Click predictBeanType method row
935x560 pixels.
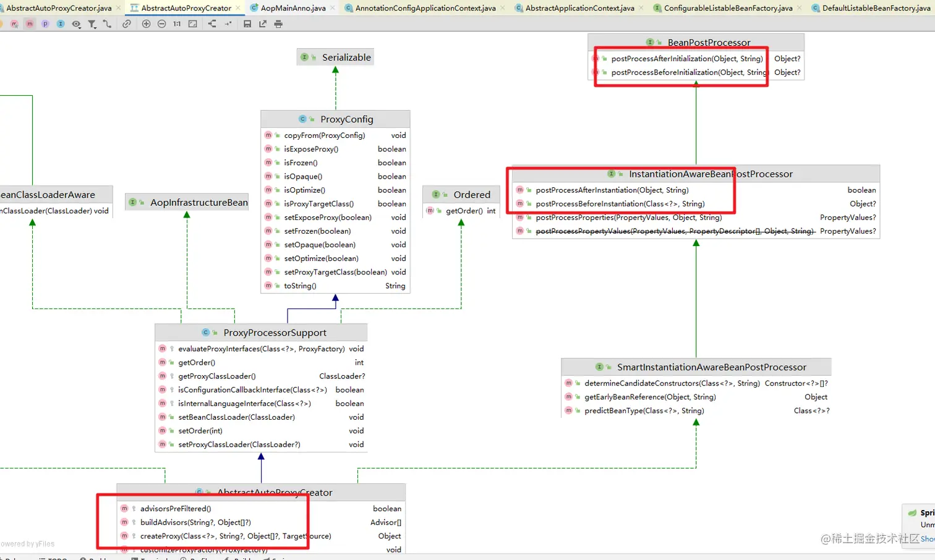click(x=696, y=410)
